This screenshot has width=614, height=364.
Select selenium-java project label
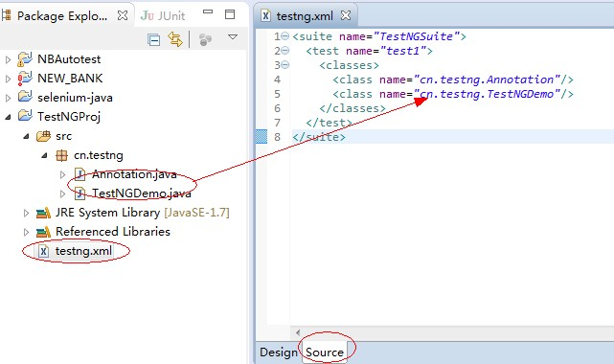[x=75, y=98]
